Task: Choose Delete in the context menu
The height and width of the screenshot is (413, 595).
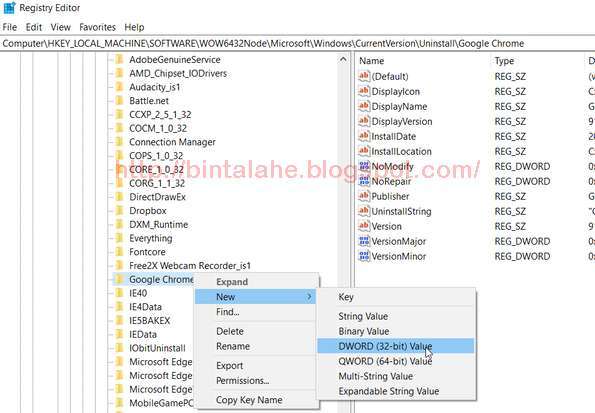Action: click(x=255, y=331)
